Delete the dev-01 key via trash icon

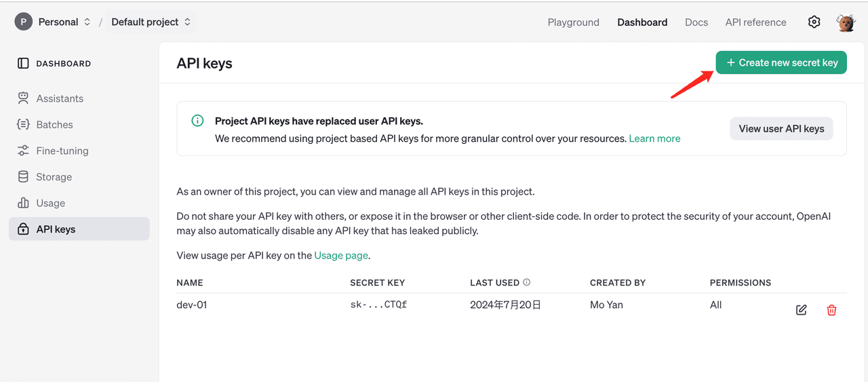click(x=831, y=310)
